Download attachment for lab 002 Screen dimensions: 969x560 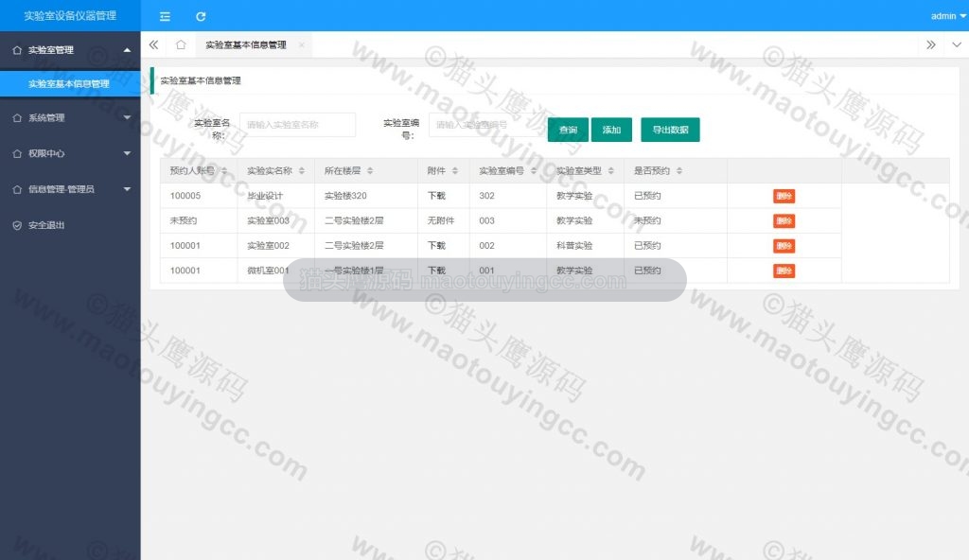point(436,245)
